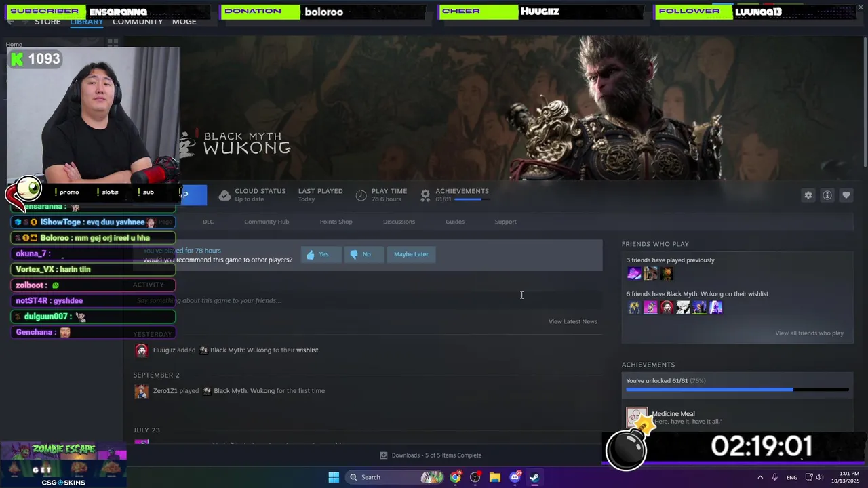Viewport: 868px width, 488px height.
Task: Open third friend avatar under played previously
Action: point(667,274)
